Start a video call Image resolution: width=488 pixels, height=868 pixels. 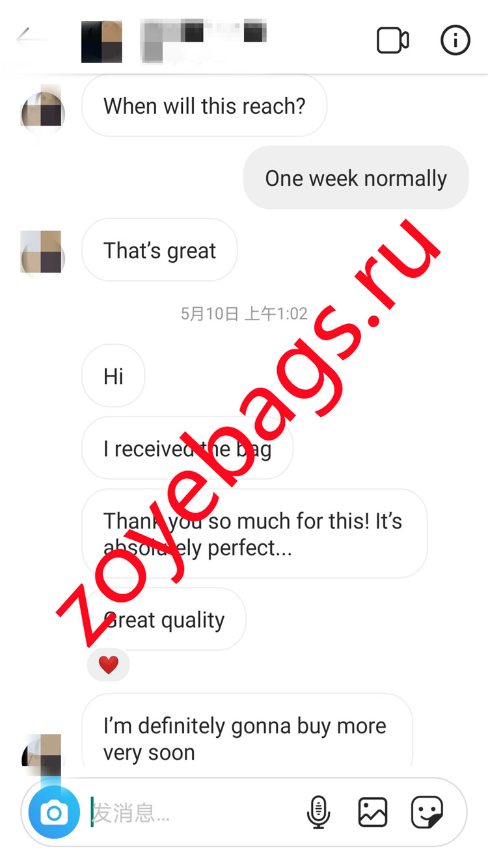point(393,40)
